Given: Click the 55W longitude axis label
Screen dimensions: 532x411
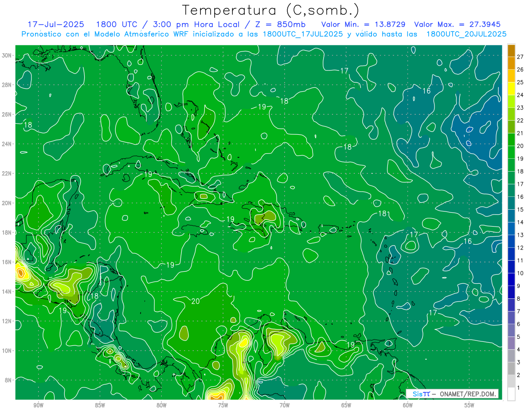Looking at the screenshot, I should [469, 405].
